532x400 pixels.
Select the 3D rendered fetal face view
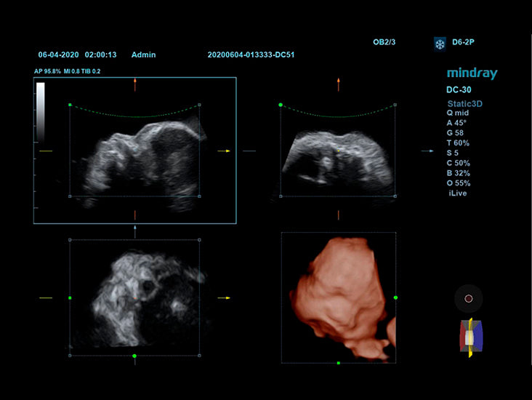[339, 297]
